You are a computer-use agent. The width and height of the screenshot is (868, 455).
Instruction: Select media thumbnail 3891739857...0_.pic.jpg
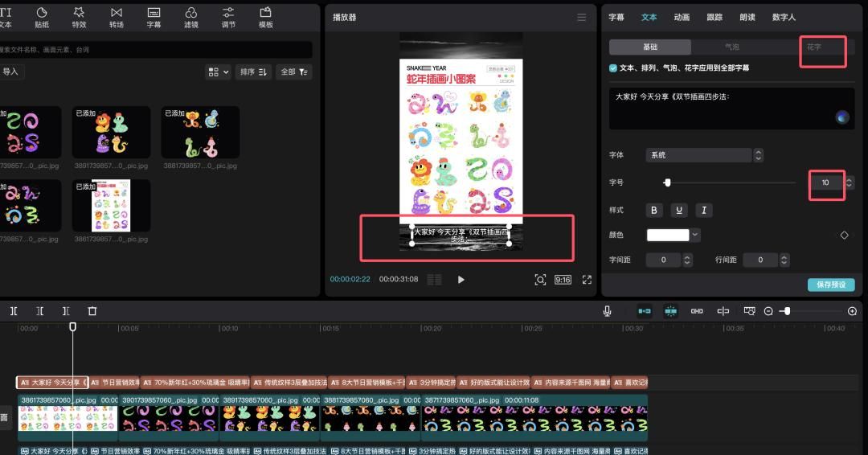111,133
